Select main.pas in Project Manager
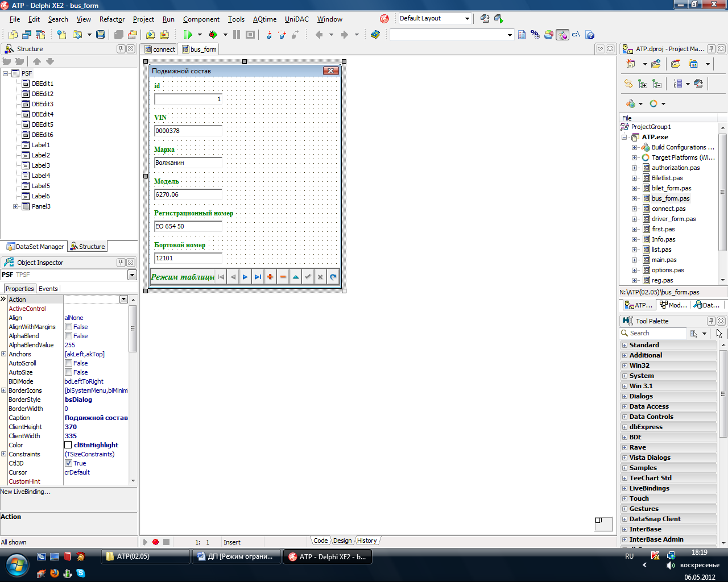Image resolution: width=728 pixels, height=582 pixels. 664,260
